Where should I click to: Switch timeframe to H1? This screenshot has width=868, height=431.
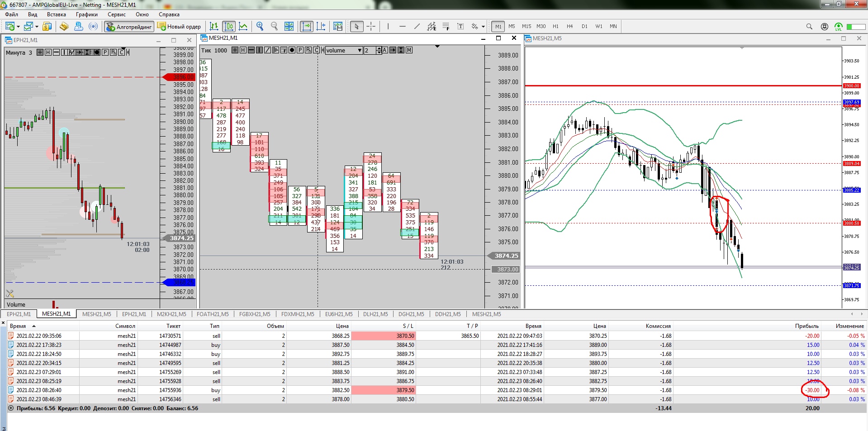click(x=555, y=26)
